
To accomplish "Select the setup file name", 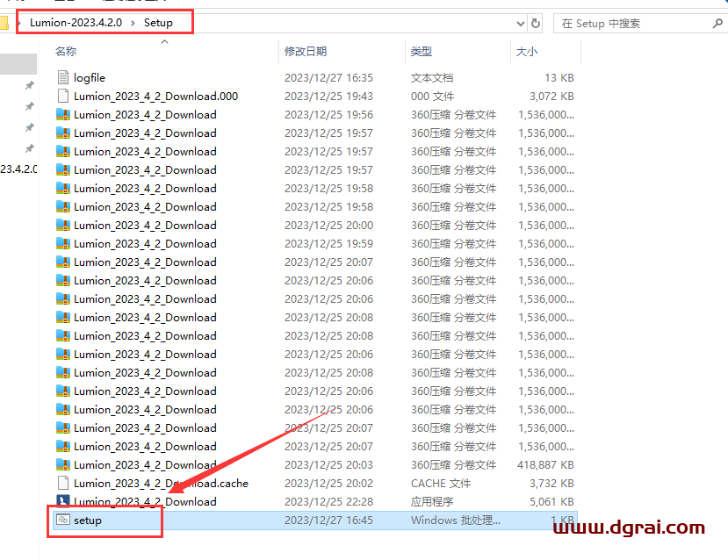I will [x=88, y=521].
